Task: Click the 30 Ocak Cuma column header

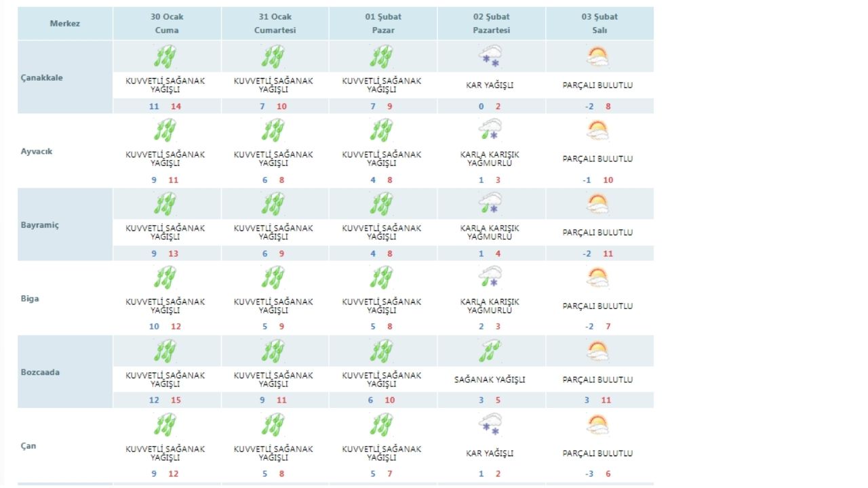Action: pos(166,24)
